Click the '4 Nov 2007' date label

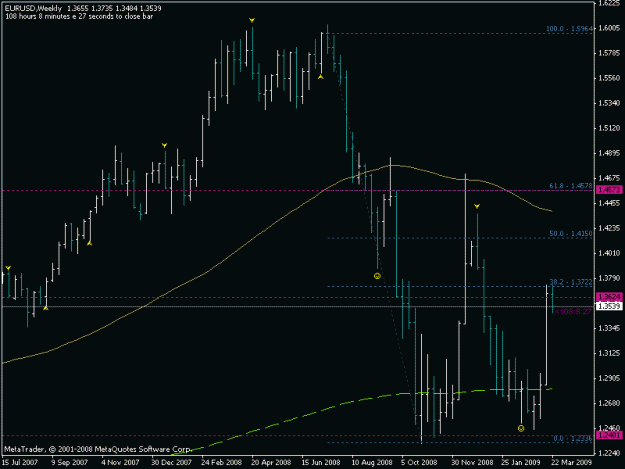pos(120,462)
